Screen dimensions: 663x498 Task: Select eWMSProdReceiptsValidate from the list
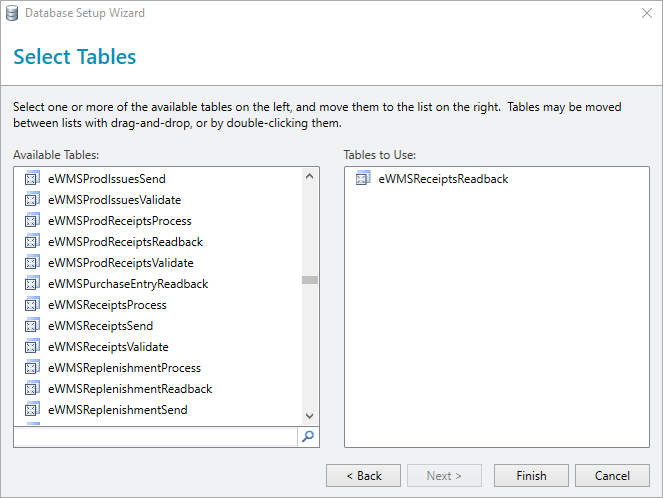pos(121,263)
